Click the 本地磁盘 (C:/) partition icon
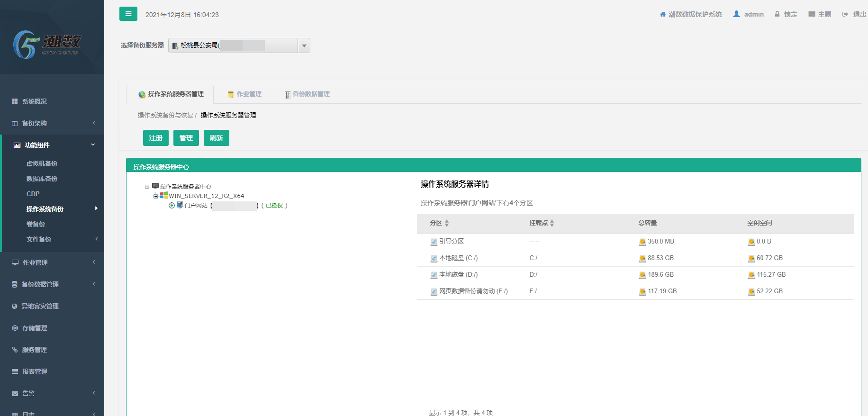868x416 pixels. click(x=434, y=258)
